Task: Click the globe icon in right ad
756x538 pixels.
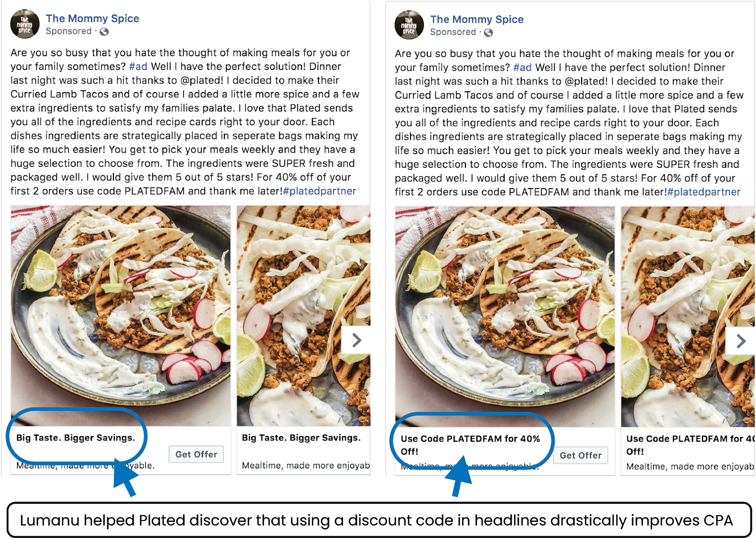Action: click(x=489, y=33)
